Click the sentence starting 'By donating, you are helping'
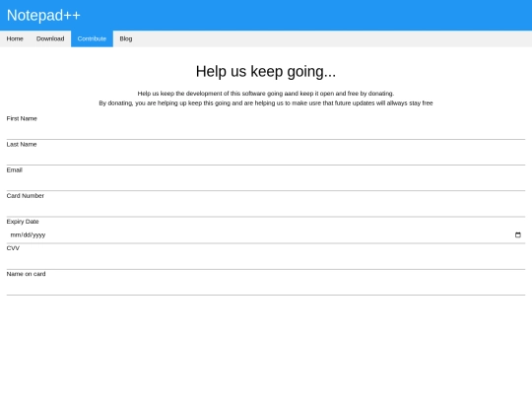This screenshot has width=532, height=399. pos(266,103)
